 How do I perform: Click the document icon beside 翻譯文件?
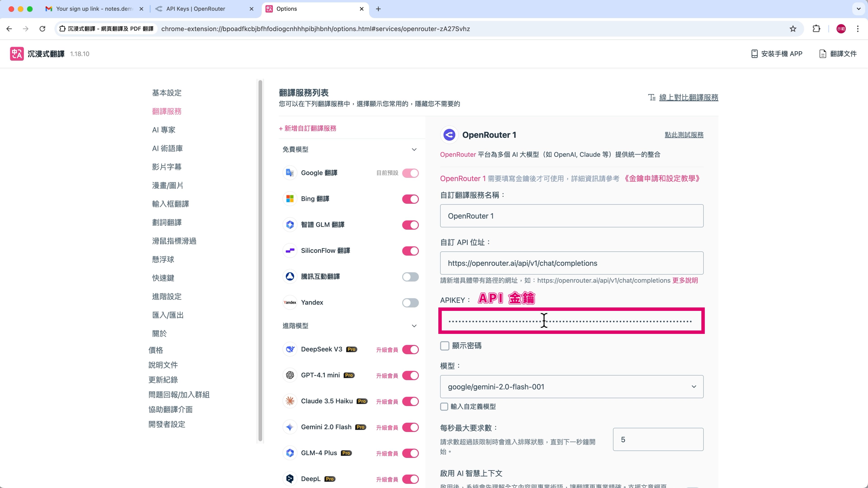tap(823, 54)
